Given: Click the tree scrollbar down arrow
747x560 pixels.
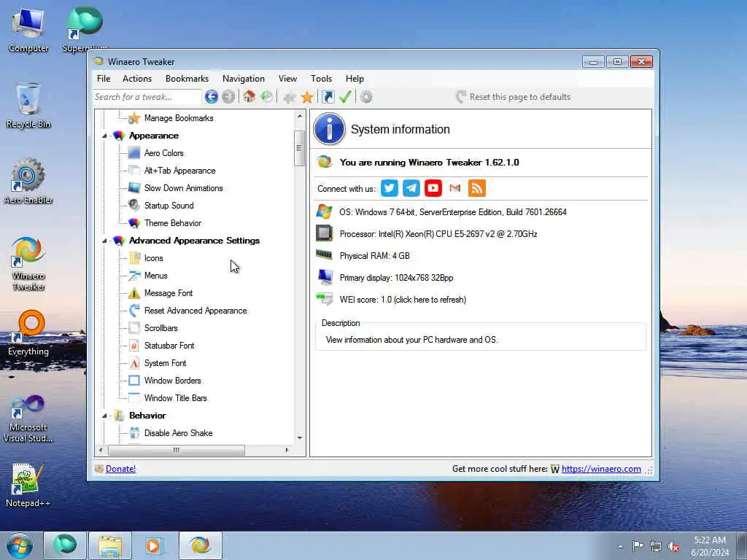Looking at the screenshot, I should pos(300,437).
